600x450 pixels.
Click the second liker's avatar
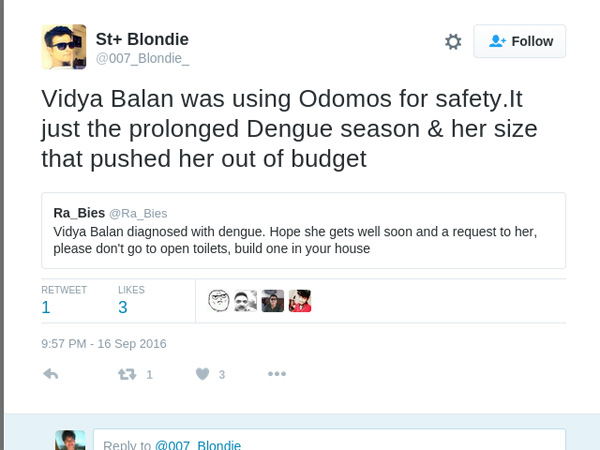pyautogui.click(x=246, y=301)
